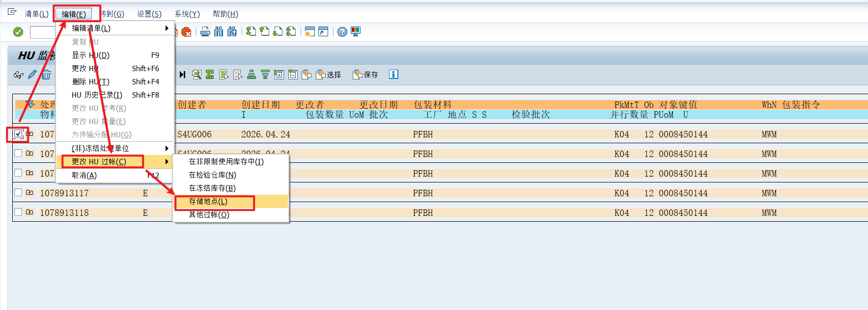Screen dimensions: 868x310
Task: Click the SAP menu icon at top-left
Action: [x=12, y=13]
